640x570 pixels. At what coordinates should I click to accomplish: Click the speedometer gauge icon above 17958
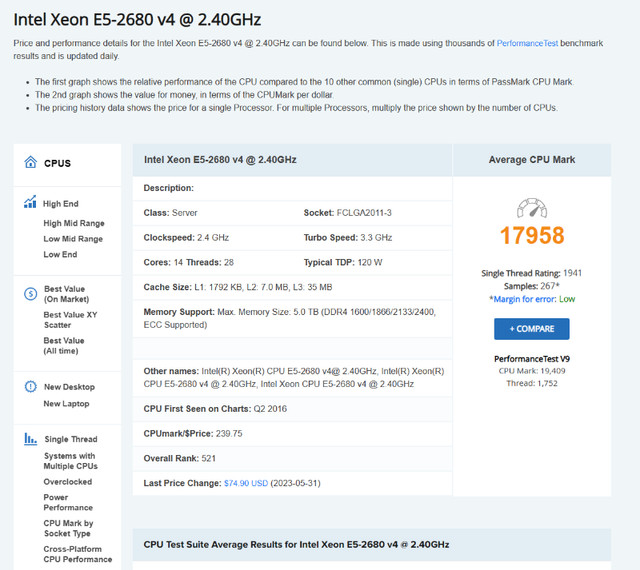coord(532,208)
